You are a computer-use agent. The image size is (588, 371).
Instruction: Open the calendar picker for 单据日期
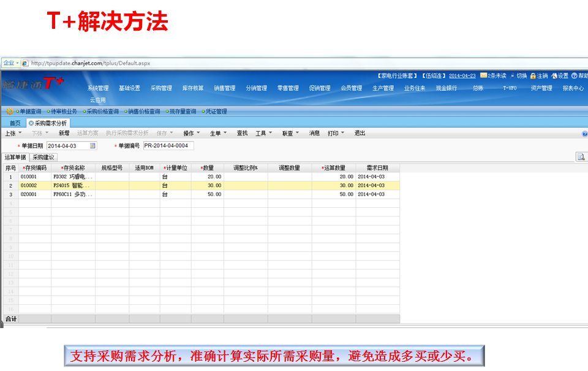[92, 146]
